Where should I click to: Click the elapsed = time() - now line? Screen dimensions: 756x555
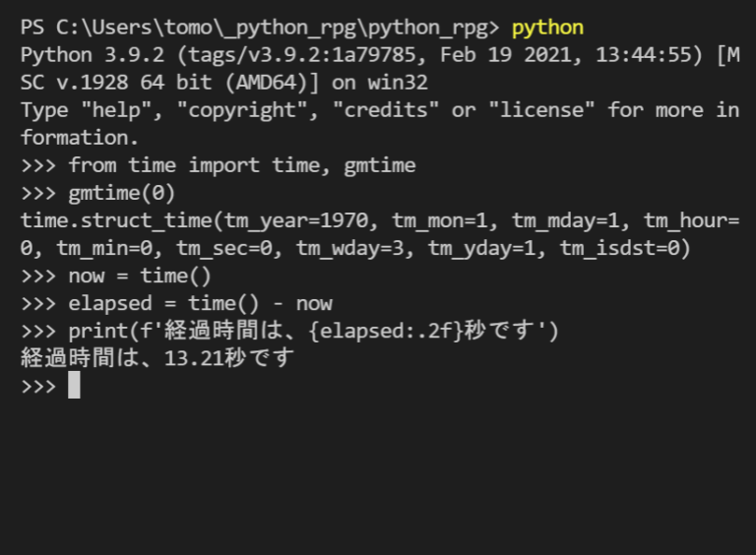point(200,303)
